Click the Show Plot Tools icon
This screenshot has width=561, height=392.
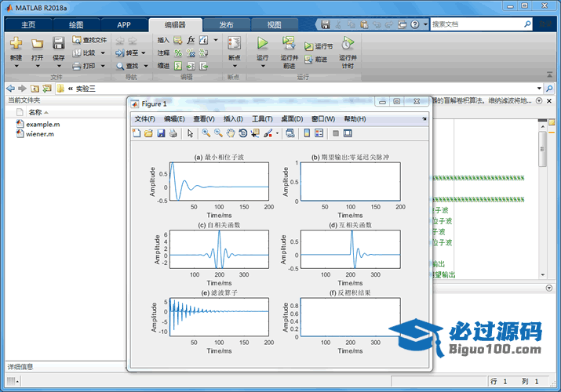coord(348,133)
